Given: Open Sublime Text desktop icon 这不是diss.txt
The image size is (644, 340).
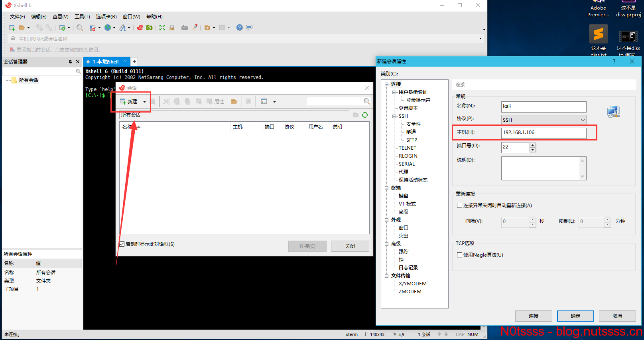Looking at the screenshot, I should [x=599, y=40].
